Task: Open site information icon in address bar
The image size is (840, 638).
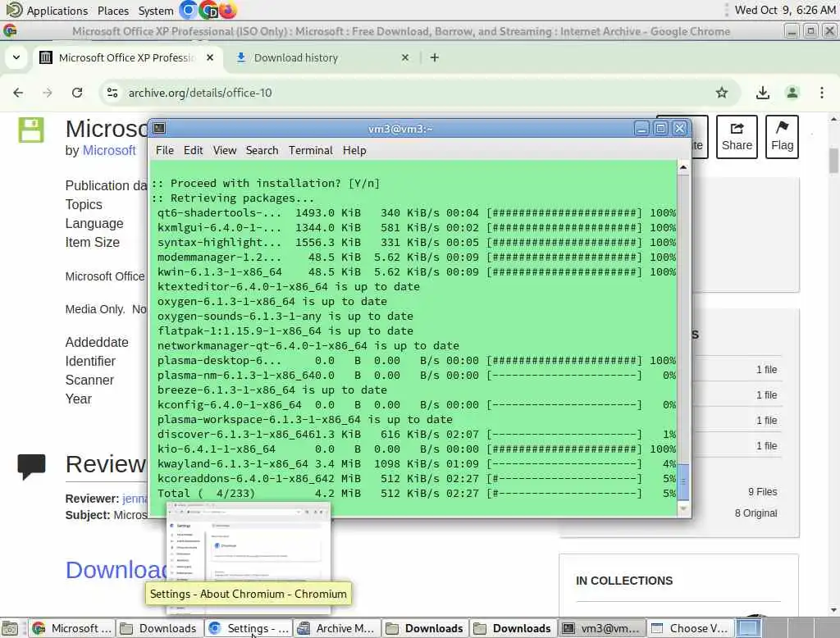Action: click(x=112, y=93)
